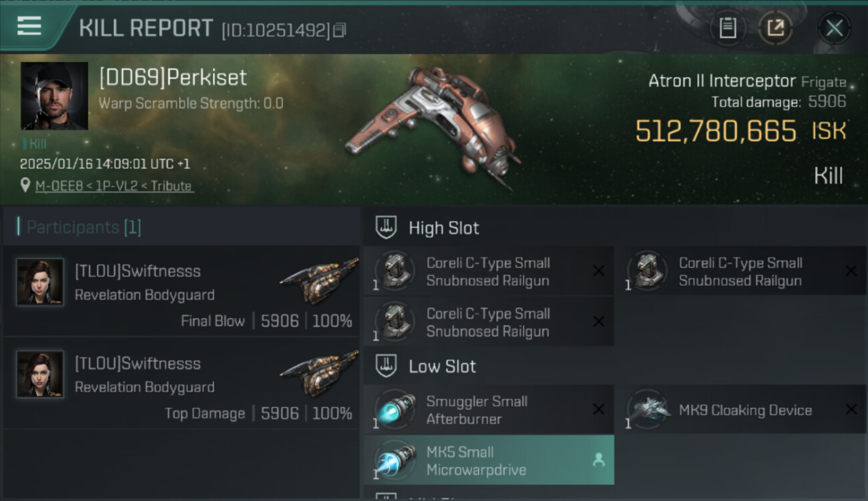Select the Final Blow Revelation Bodyguard ship
Viewport: 868px width, 501px height.
[x=319, y=281]
